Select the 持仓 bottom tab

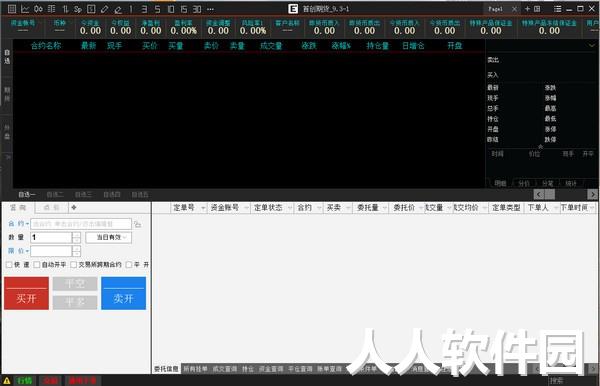[x=248, y=369]
